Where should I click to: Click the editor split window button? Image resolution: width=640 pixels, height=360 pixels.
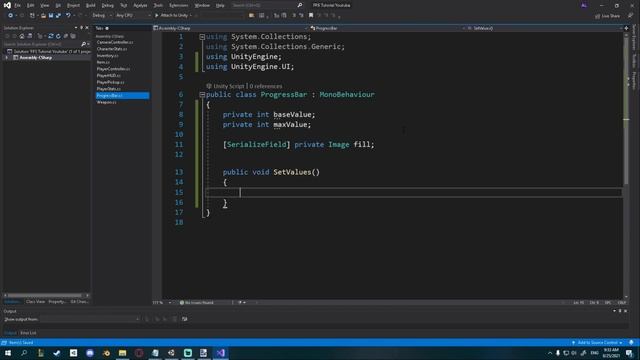[626, 28]
